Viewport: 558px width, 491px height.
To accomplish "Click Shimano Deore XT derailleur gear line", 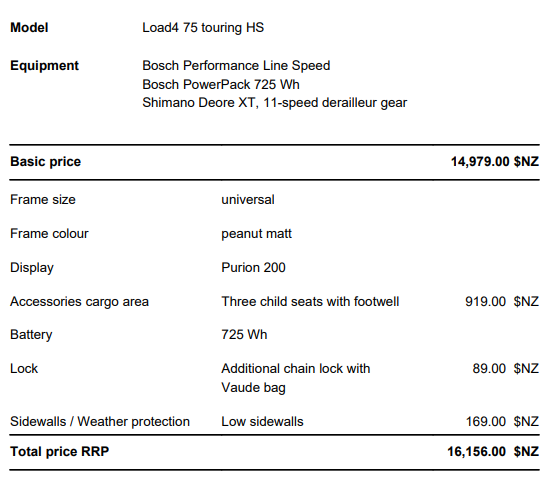I will click(x=274, y=103).
